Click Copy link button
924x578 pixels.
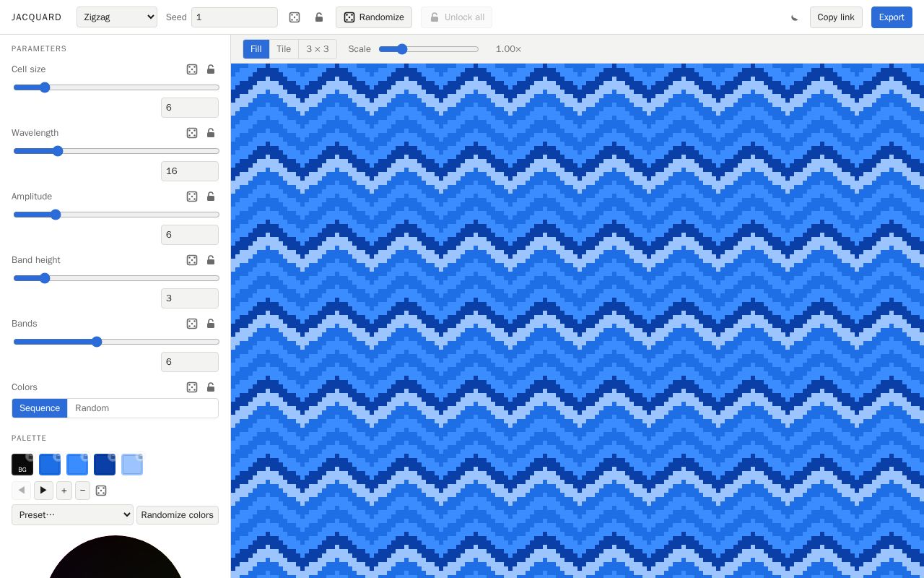(x=836, y=17)
